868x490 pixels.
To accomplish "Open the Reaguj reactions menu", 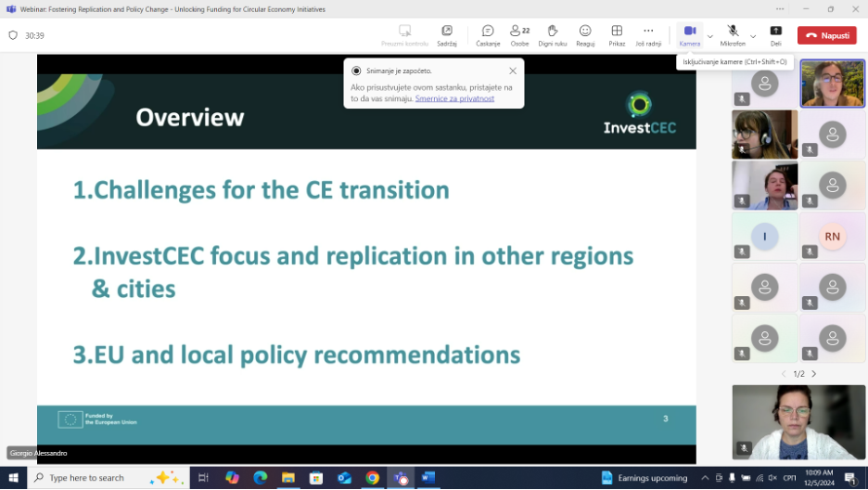I will tap(585, 35).
